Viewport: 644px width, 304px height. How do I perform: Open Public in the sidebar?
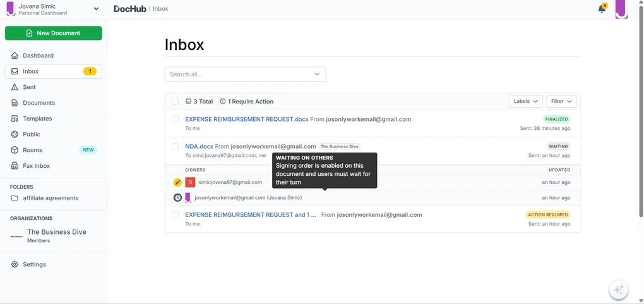54,134
